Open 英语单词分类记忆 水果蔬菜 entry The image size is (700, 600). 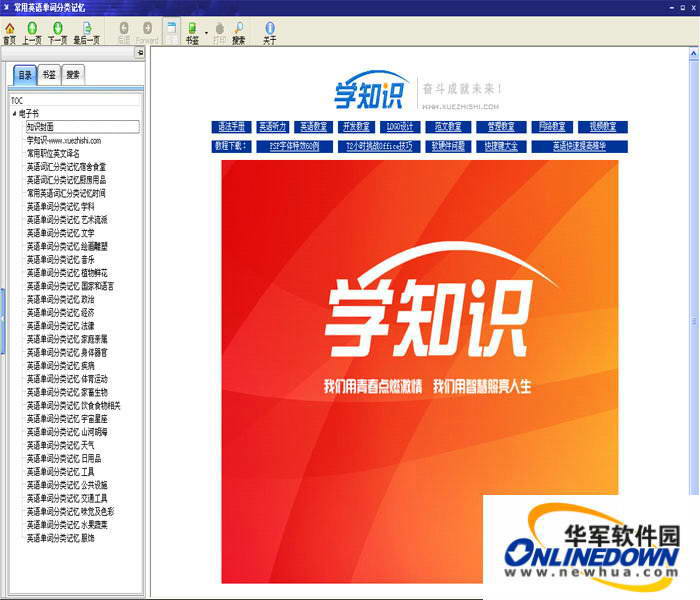(67, 525)
